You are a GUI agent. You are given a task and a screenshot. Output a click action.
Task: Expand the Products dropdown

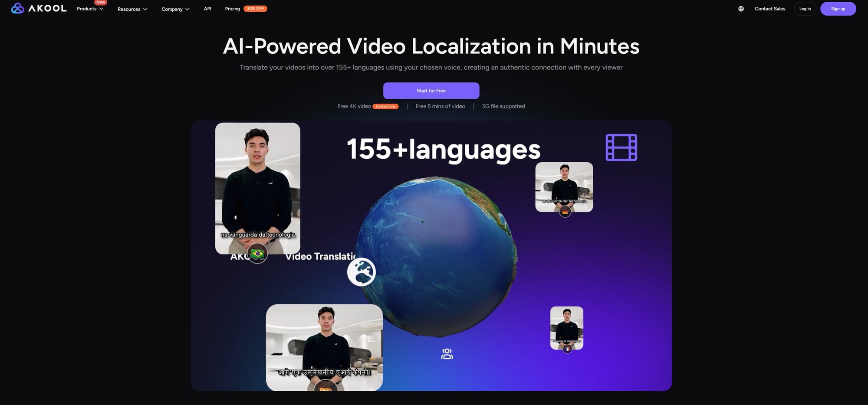coord(90,9)
